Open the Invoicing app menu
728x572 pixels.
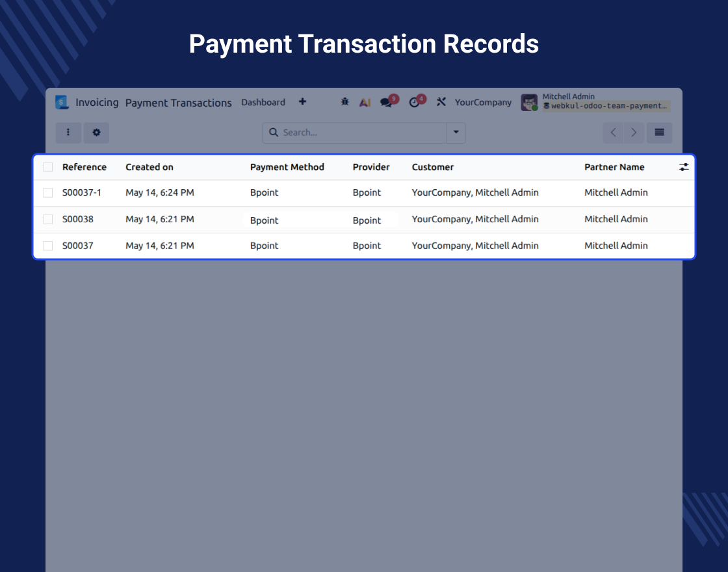pyautogui.click(x=97, y=102)
